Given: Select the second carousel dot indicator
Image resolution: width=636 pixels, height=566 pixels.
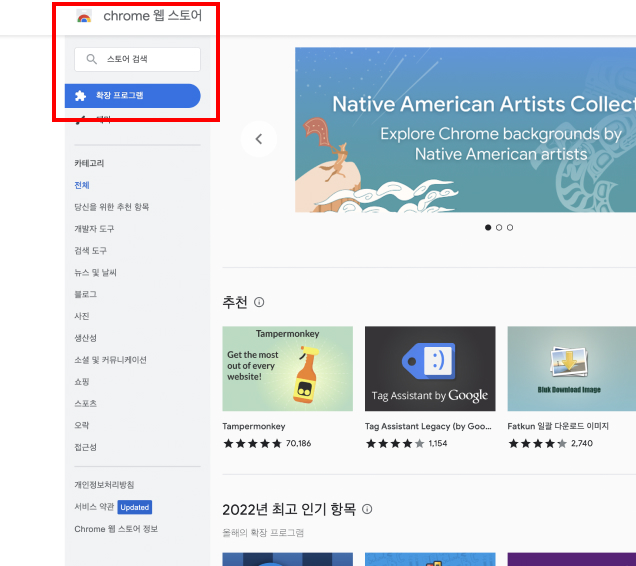Looking at the screenshot, I should [x=499, y=228].
